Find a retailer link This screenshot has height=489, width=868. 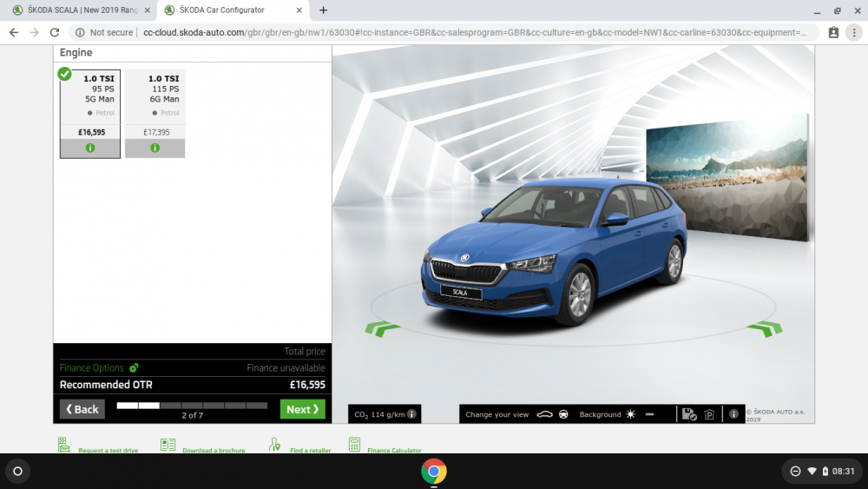click(311, 450)
